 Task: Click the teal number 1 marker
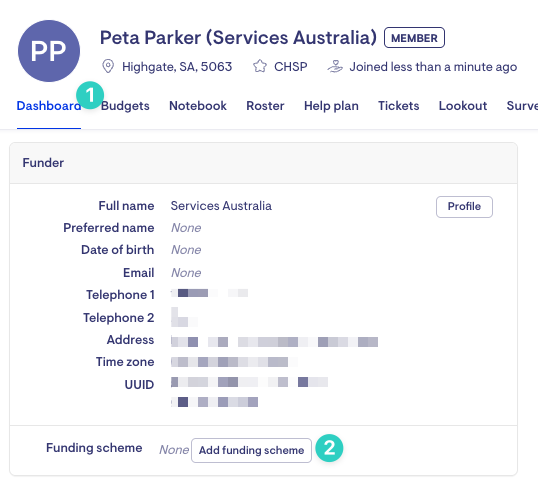[90, 95]
